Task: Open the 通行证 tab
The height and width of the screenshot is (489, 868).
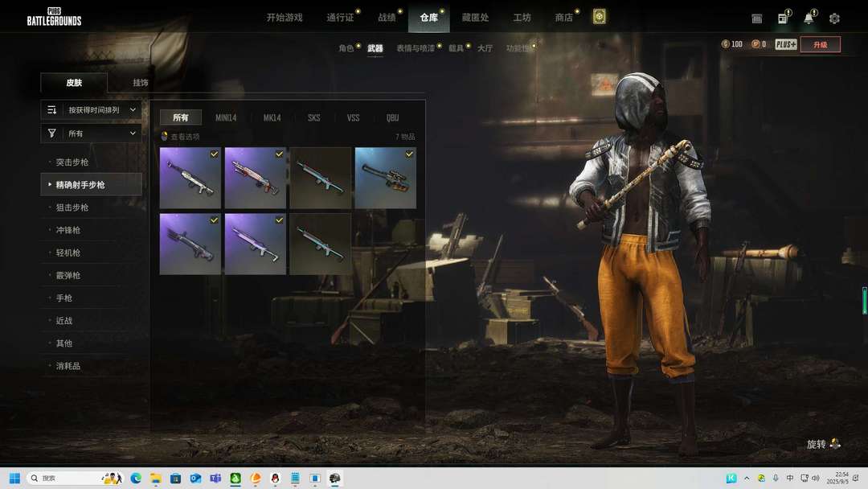Action: 340,18
